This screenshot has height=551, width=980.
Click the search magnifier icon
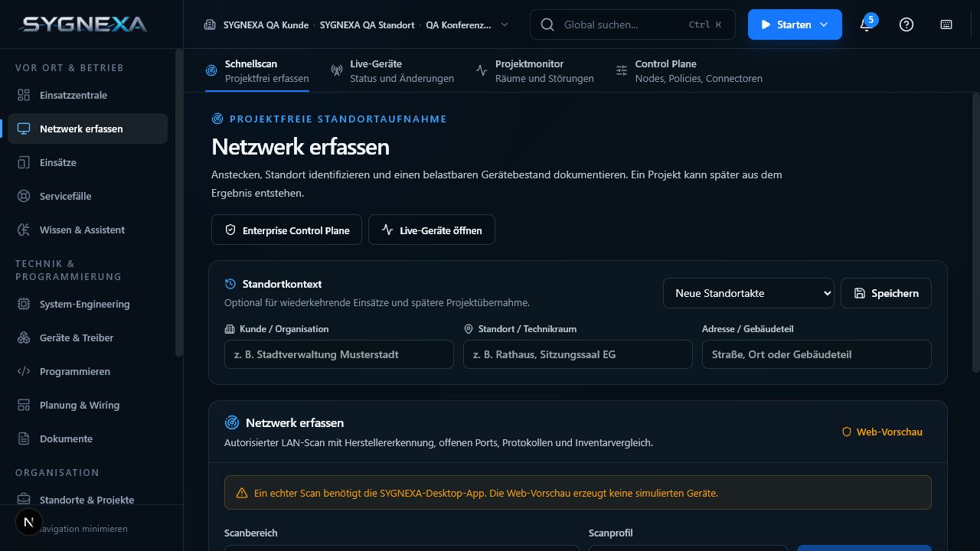547,24
